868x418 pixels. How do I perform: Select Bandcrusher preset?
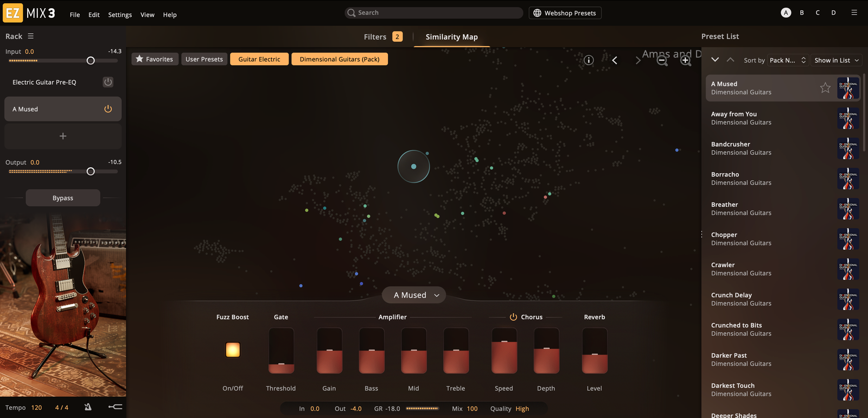point(782,148)
